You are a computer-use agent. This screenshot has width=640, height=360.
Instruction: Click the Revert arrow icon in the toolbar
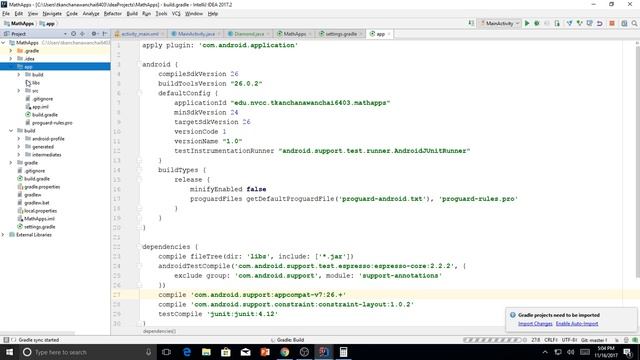click(599, 23)
